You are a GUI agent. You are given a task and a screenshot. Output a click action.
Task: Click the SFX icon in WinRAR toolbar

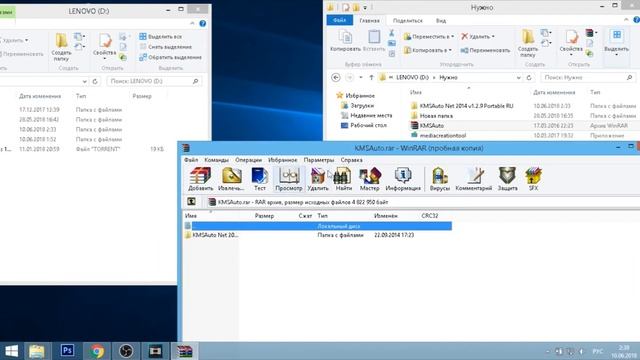(x=533, y=179)
